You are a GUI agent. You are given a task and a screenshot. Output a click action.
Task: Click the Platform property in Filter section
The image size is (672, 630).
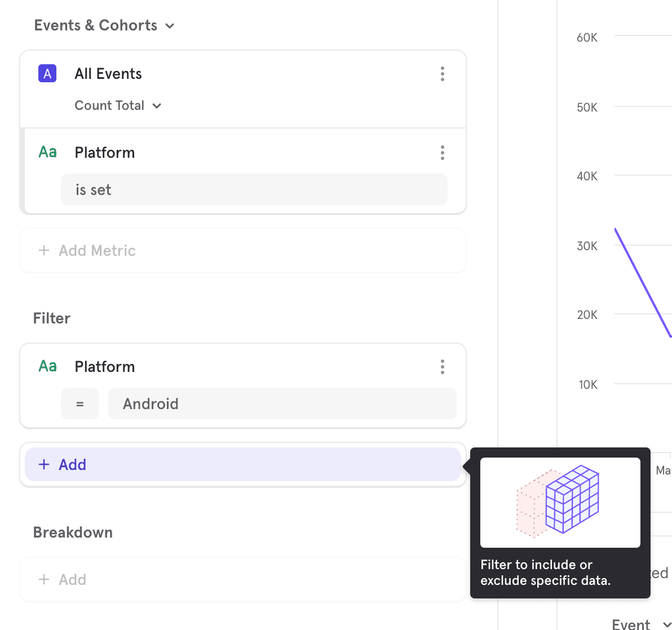tap(104, 367)
